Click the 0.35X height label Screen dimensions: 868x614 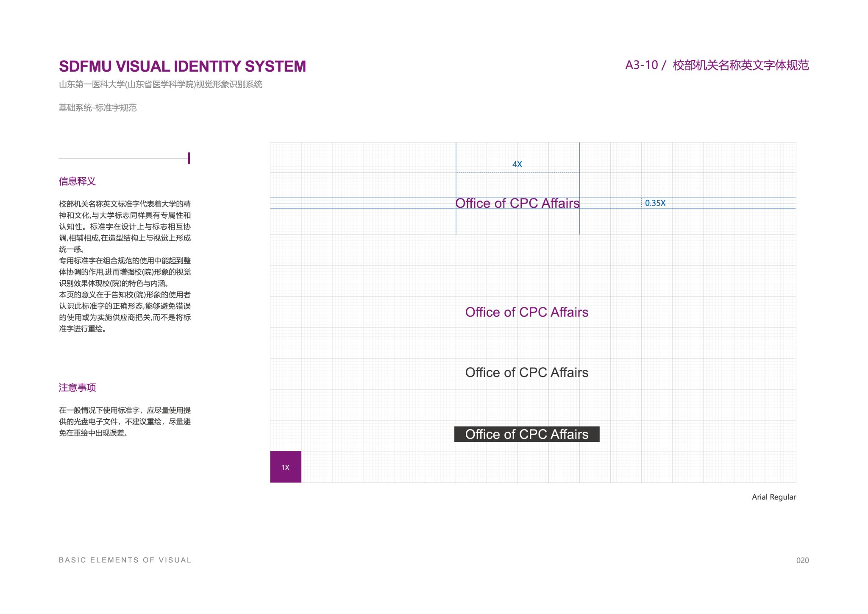pyautogui.click(x=655, y=203)
